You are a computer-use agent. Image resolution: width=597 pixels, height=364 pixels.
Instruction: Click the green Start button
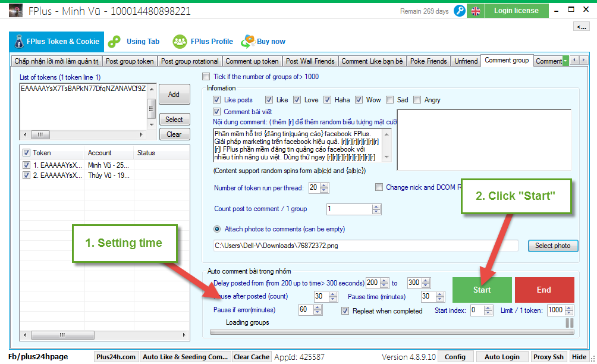point(482,290)
